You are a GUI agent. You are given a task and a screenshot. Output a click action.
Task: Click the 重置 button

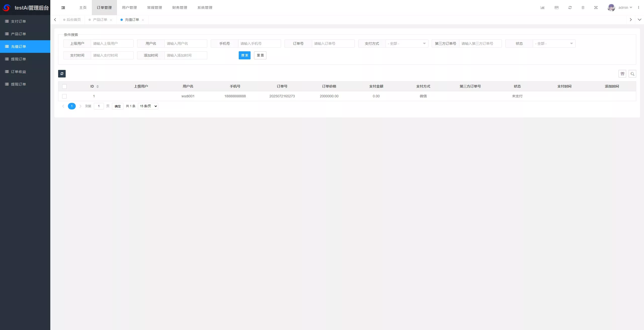click(260, 55)
